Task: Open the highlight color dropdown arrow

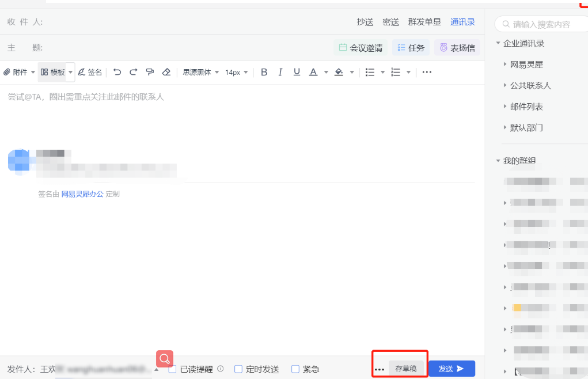Action: tap(352, 72)
